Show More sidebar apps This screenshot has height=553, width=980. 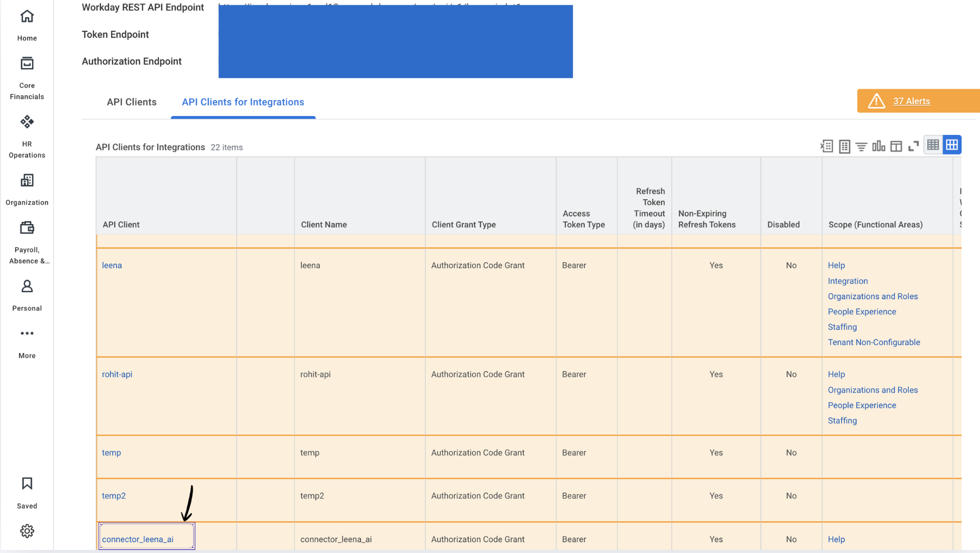pos(27,344)
